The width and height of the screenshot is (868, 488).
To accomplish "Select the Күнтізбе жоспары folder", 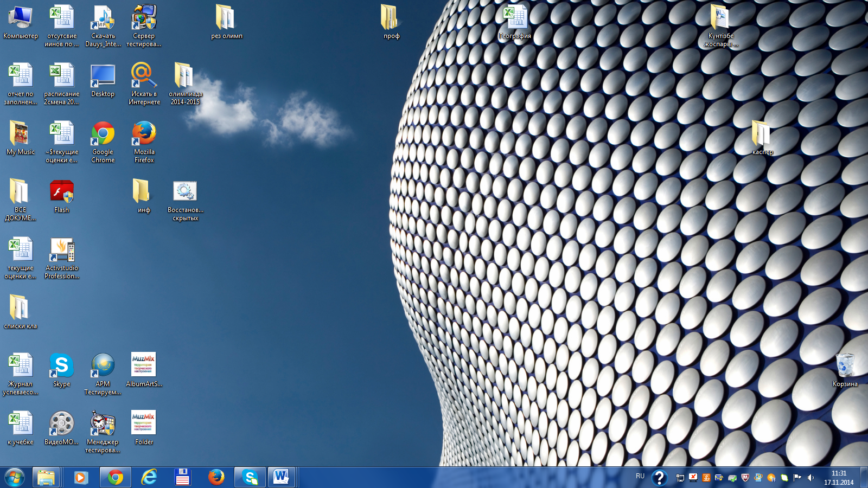I will pos(721,26).
